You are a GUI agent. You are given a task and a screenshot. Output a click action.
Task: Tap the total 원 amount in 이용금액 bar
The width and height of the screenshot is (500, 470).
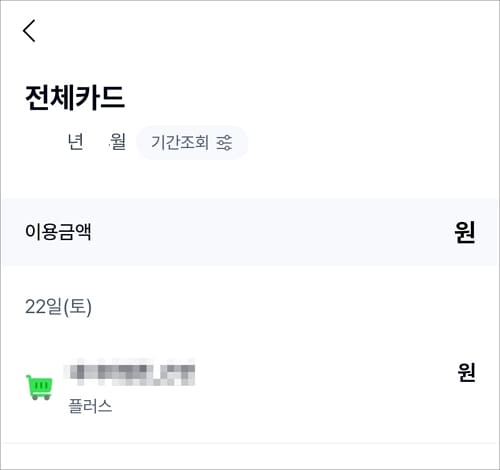[x=465, y=232]
